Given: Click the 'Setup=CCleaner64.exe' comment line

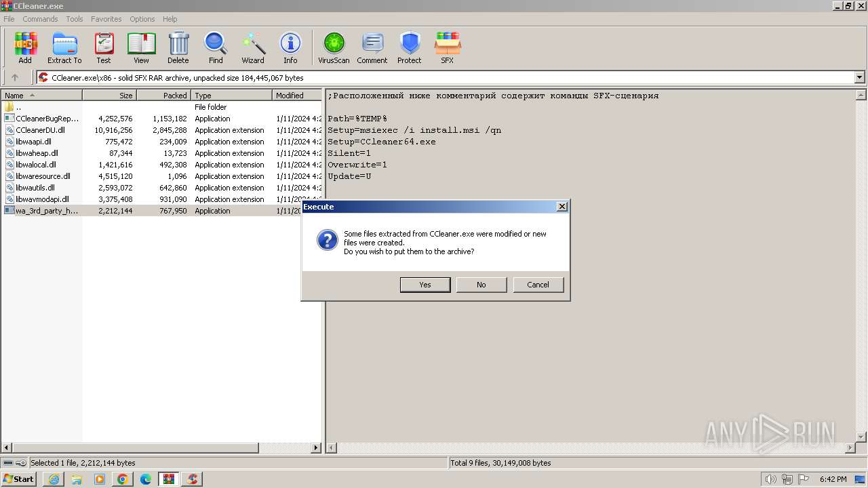Looking at the screenshot, I should pyautogui.click(x=382, y=142).
